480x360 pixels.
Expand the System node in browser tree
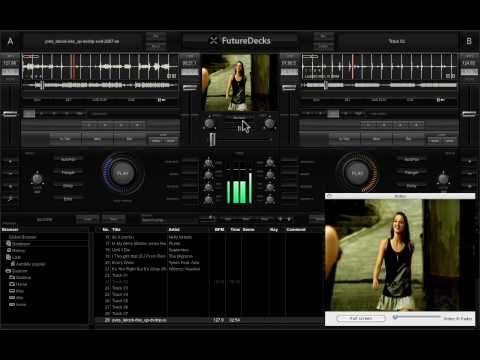[x=20, y=271]
